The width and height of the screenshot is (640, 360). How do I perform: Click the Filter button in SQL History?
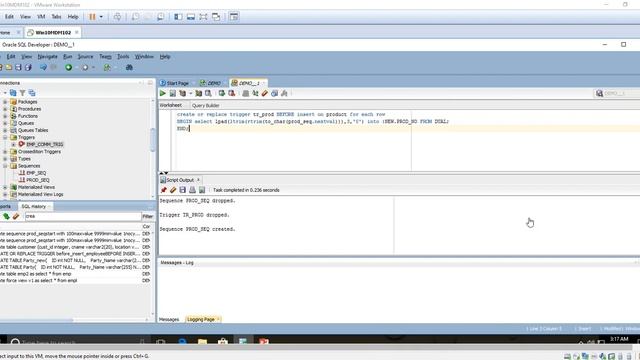(x=147, y=216)
